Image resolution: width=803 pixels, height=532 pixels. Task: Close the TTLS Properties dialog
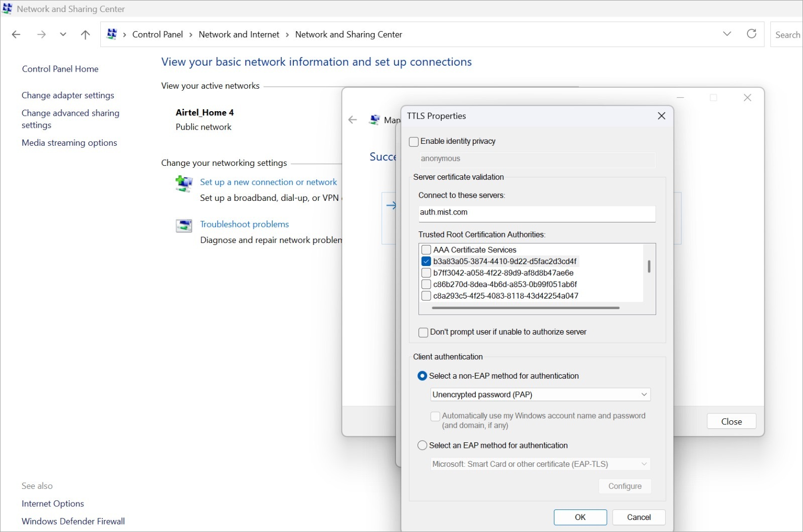661,116
